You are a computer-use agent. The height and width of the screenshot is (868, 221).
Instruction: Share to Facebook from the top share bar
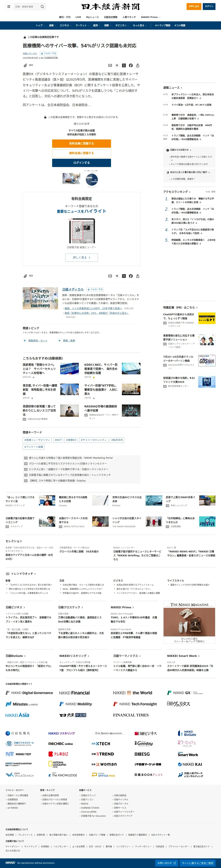(x=131, y=65)
